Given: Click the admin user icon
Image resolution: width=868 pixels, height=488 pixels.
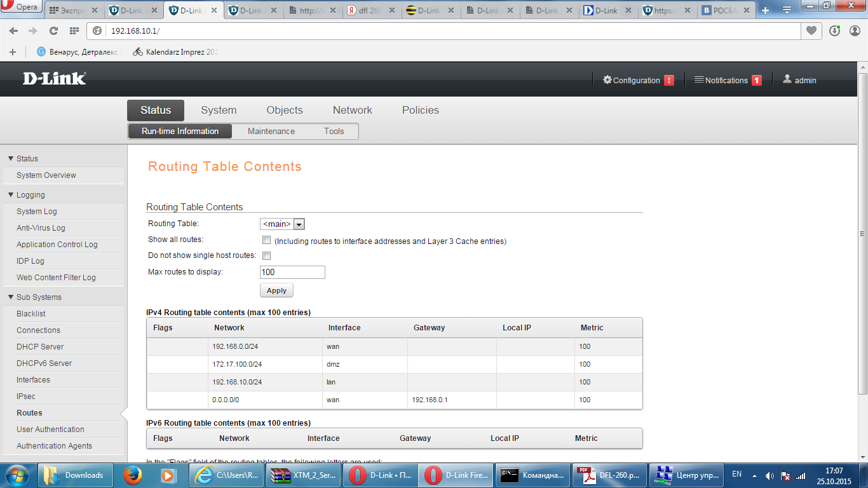Looking at the screenshot, I should [x=787, y=79].
